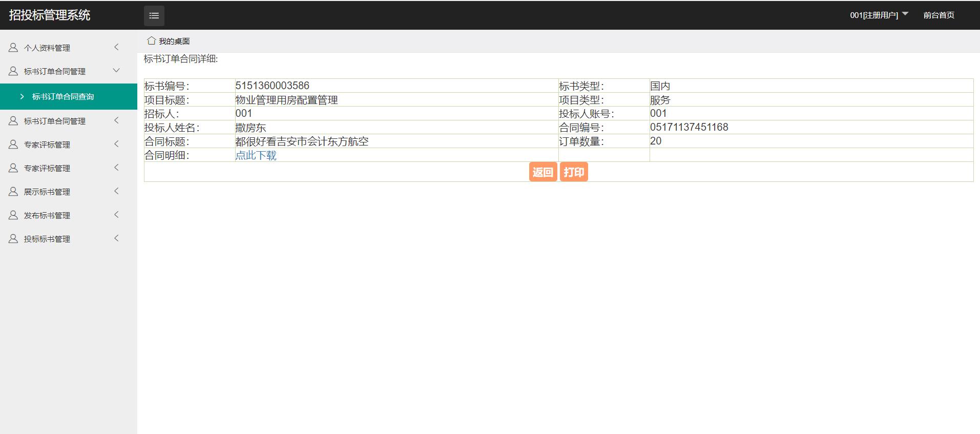Select contract number 05171137451168
980x434 pixels.
coord(689,127)
